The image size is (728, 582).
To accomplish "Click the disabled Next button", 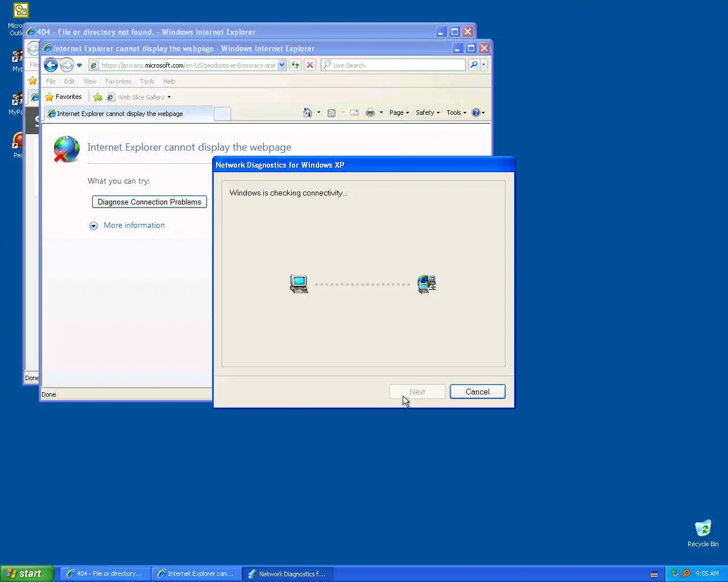I will (x=417, y=392).
